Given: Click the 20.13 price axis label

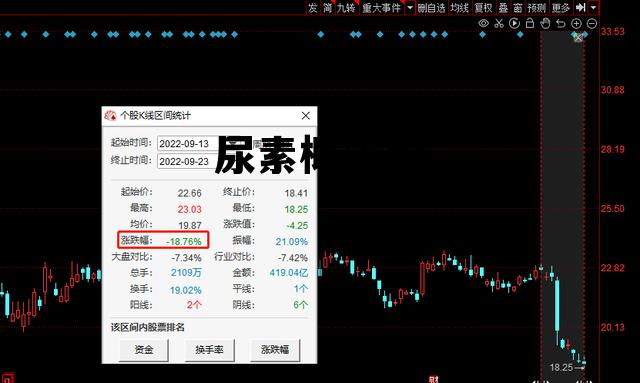Looking at the screenshot, I should click(612, 327).
